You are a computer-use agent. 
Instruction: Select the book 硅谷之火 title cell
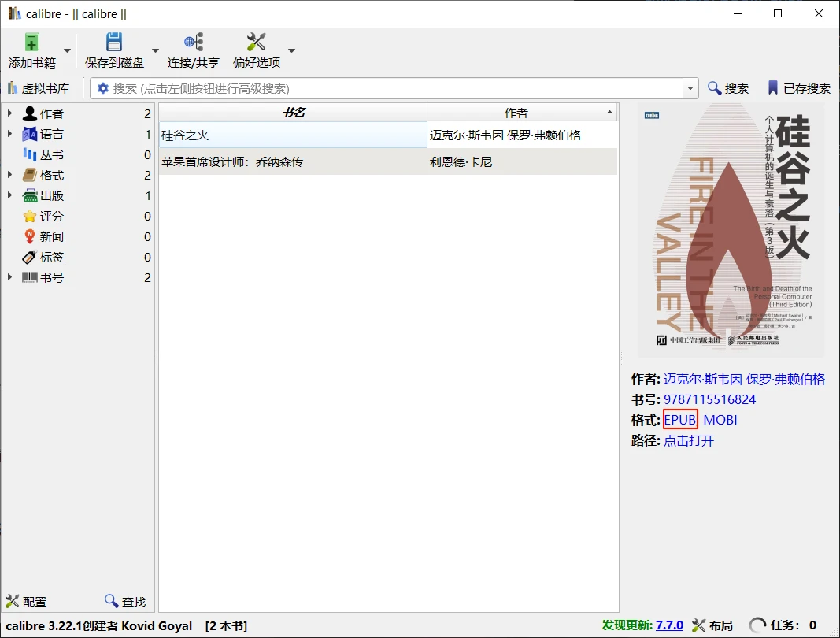point(293,135)
